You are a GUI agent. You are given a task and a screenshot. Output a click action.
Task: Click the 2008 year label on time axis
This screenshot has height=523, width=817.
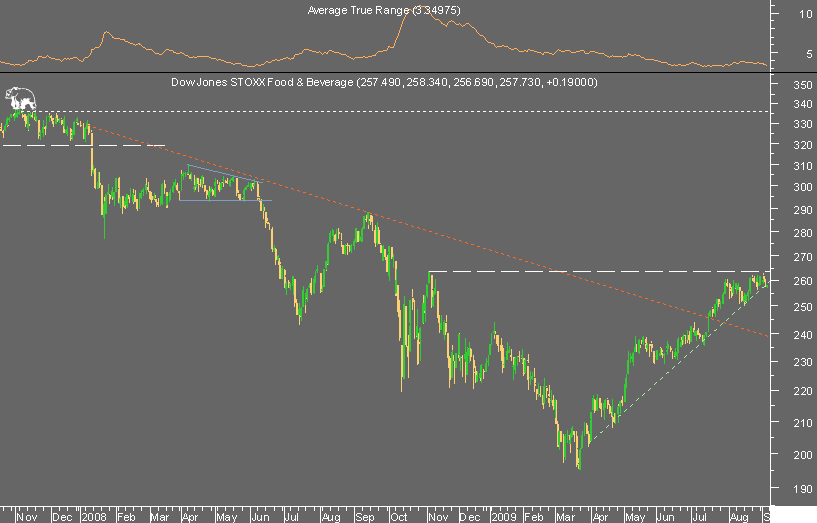click(94, 517)
